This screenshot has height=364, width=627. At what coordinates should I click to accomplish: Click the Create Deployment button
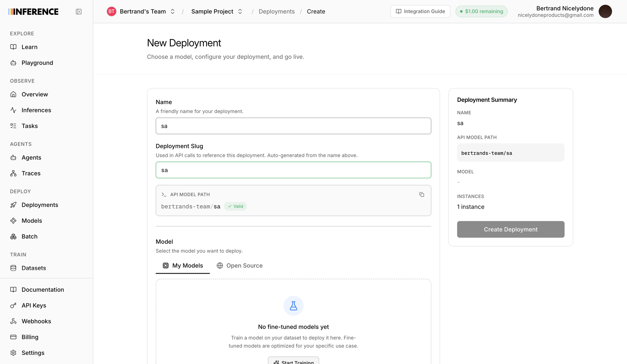pos(510,229)
